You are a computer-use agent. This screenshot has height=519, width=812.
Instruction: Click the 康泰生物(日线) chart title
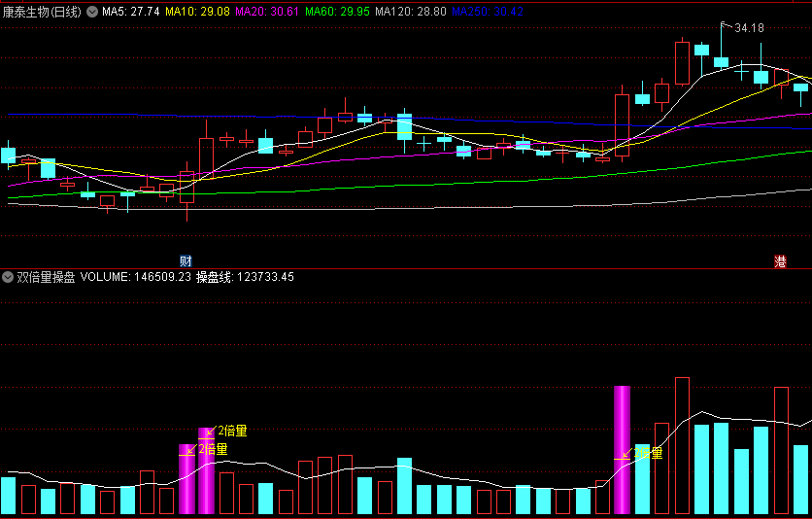pos(42,12)
